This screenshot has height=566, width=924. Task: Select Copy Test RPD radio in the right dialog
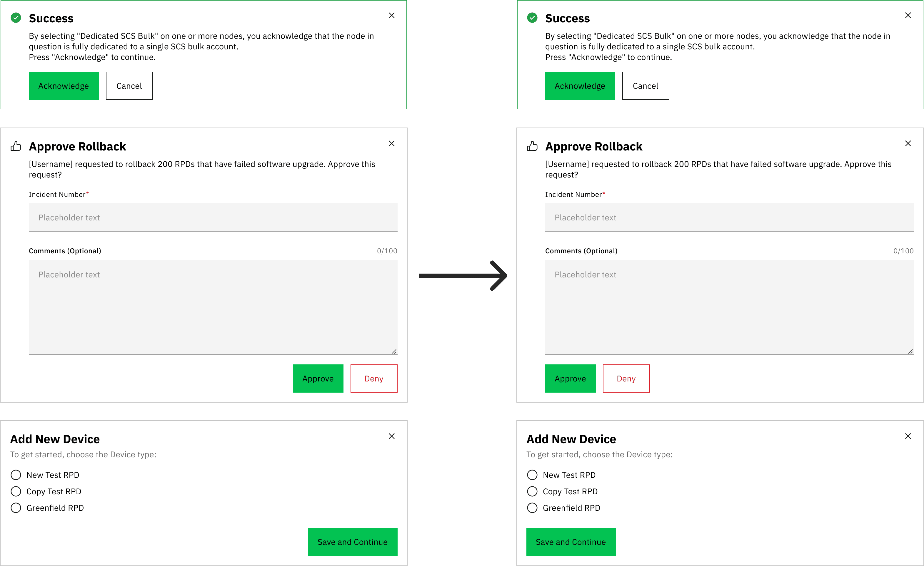point(532,491)
